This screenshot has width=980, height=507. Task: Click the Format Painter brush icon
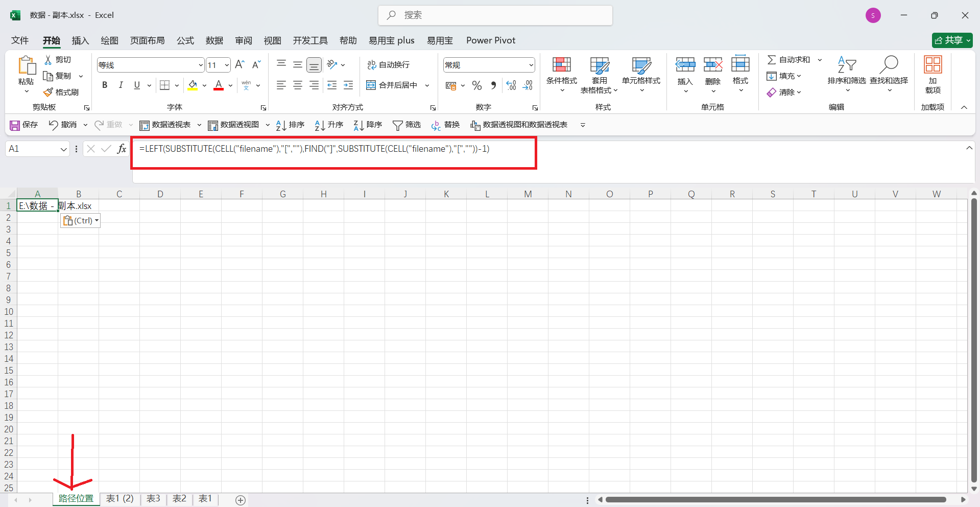48,92
